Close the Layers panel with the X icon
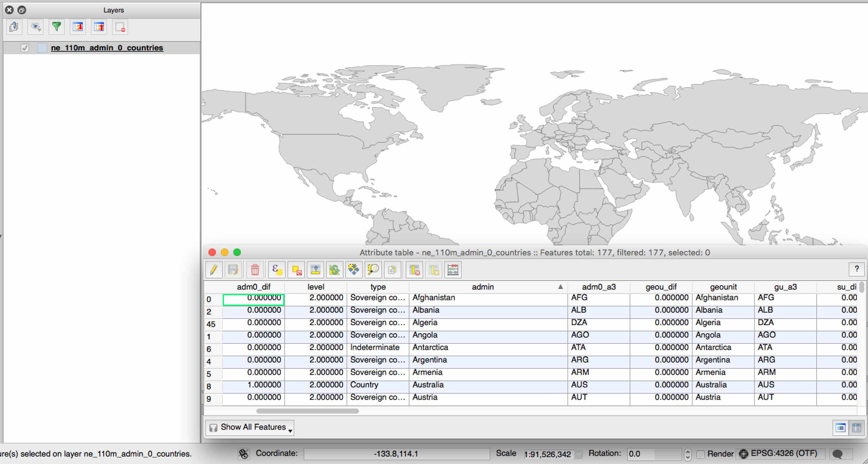 (9, 10)
